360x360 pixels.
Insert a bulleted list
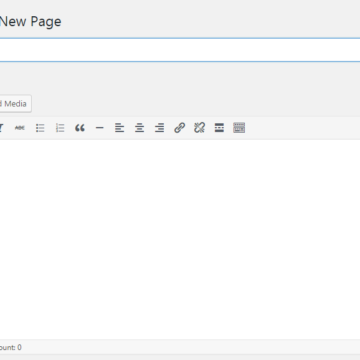click(40, 128)
